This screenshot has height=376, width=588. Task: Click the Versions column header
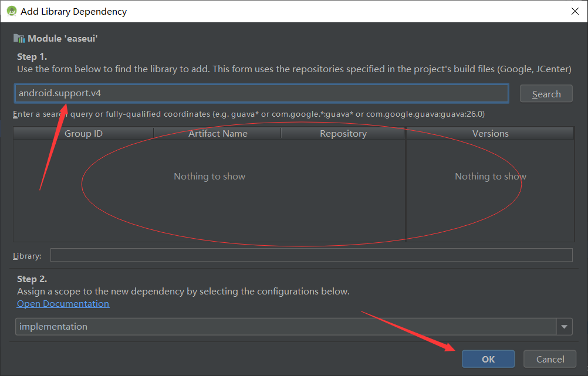pos(490,133)
